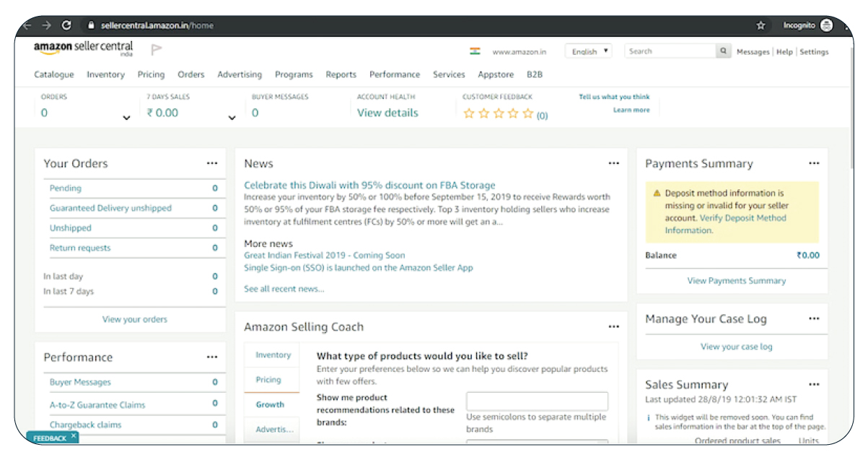Open the Sales Summary options menu

pos(814,385)
